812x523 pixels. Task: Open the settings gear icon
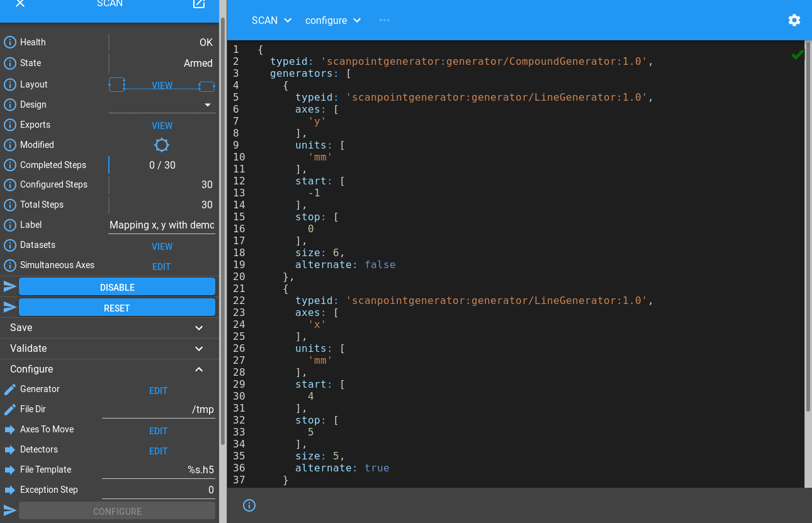coord(794,20)
